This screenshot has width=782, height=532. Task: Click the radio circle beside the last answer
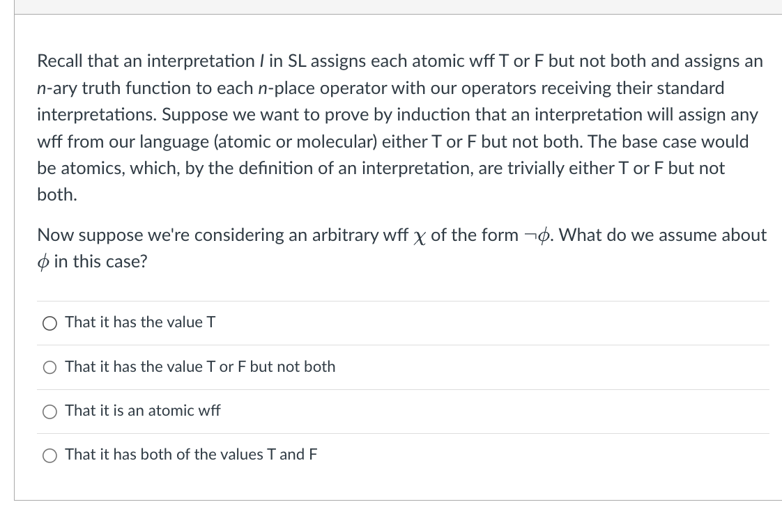click(49, 455)
